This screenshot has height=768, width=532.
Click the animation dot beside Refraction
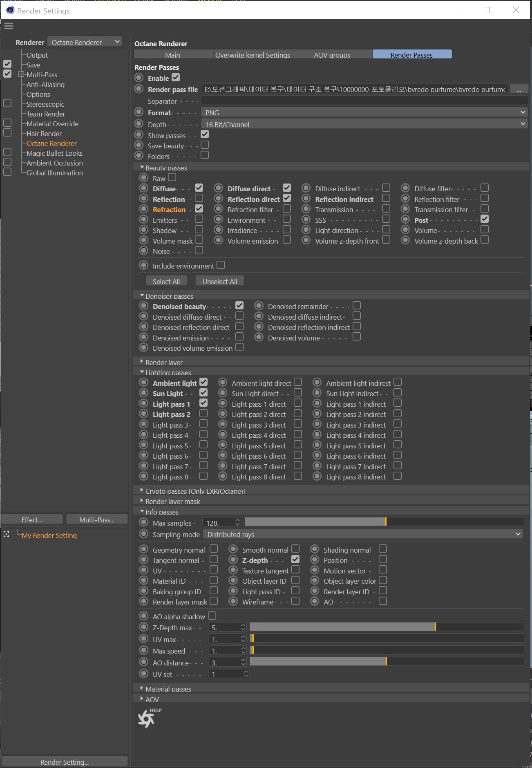143,209
